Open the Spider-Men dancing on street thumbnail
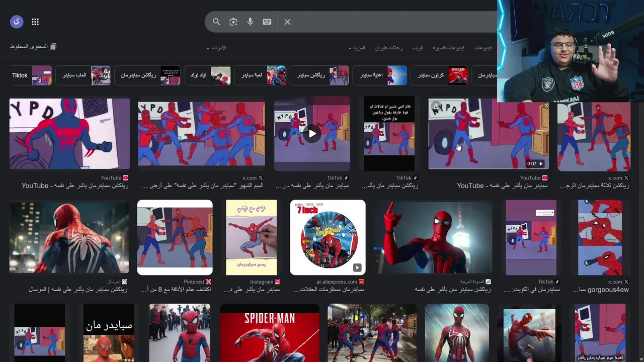Screen dimensions: 644x362 [372, 333]
